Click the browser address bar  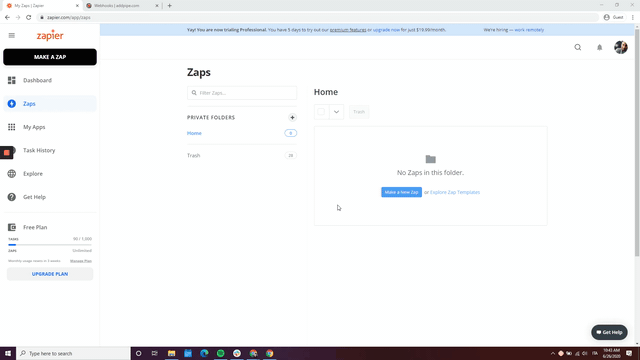[x=318, y=18]
